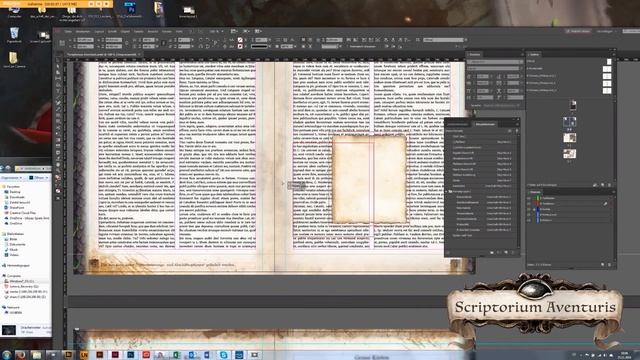The height and width of the screenshot is (360, 640).
Task: Click the back arrow in the Explorer window
Action: 2,168
